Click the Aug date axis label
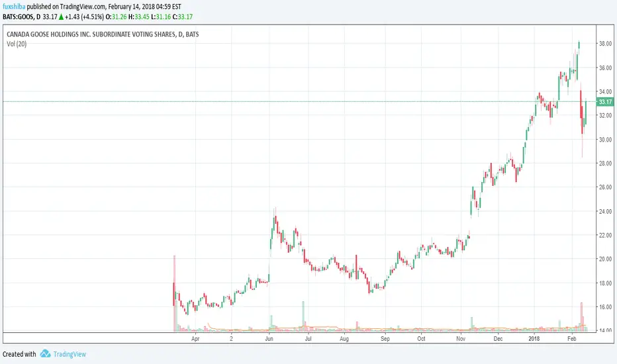 pyautogui.click(x=344, y=338)
